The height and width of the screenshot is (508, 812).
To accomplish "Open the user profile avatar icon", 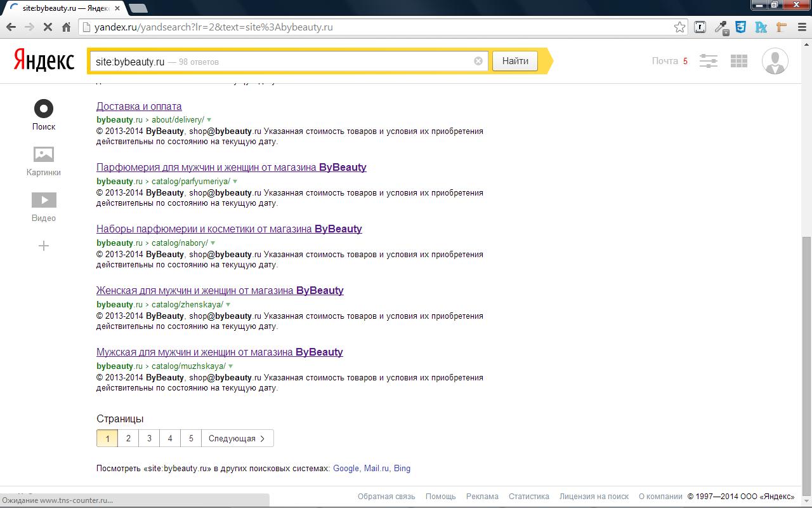I will tap(775, 61).
